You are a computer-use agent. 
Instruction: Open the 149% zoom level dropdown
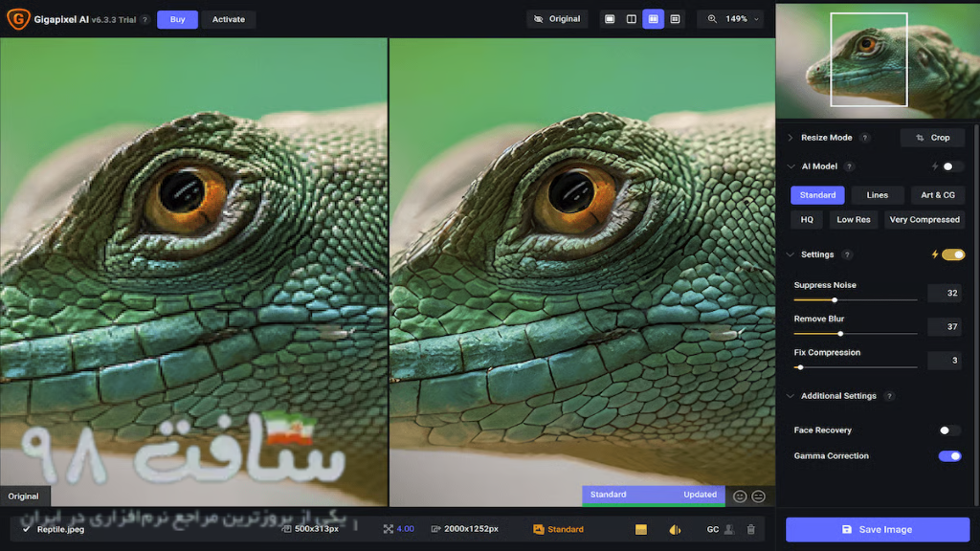click(732, 19)
